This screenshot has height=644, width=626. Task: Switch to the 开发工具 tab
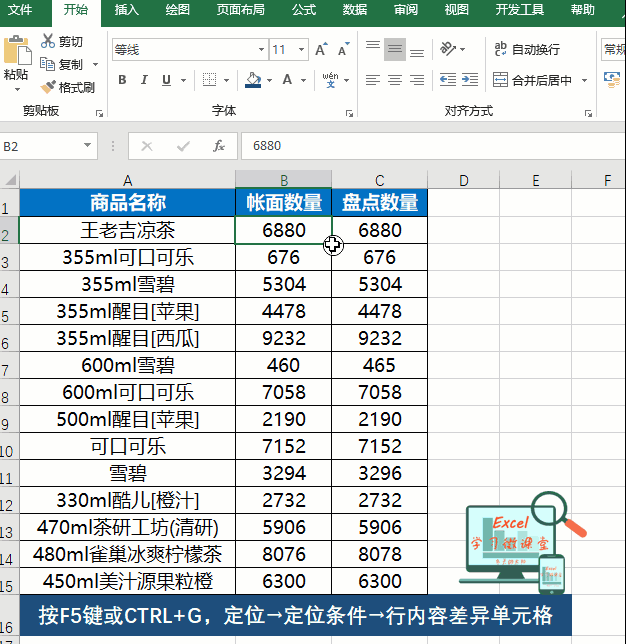tap(520, 9)
